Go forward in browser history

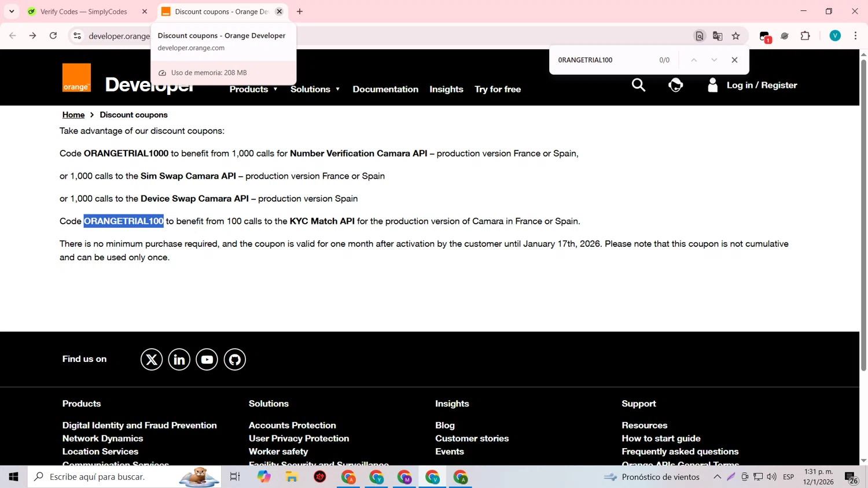(x=33, y=36)
